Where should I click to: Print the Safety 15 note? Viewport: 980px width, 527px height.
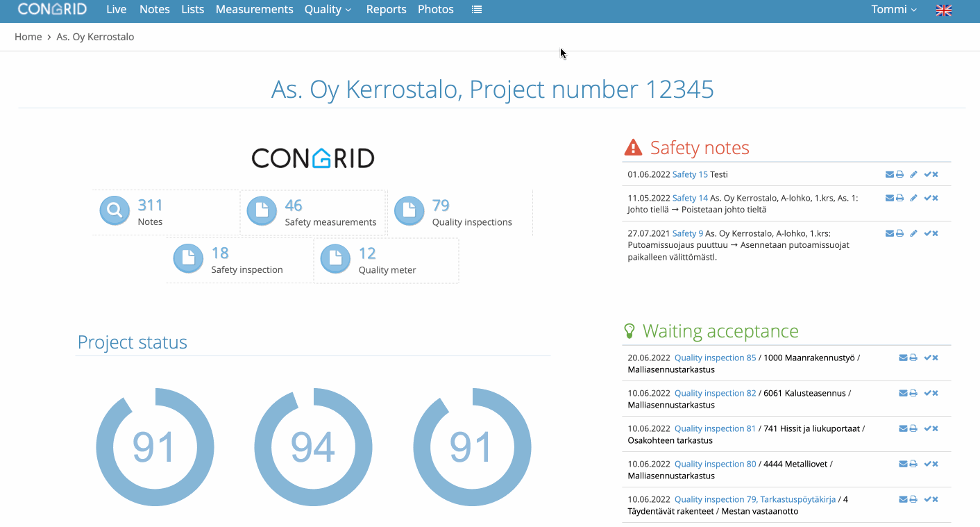[x=899, y=175]
